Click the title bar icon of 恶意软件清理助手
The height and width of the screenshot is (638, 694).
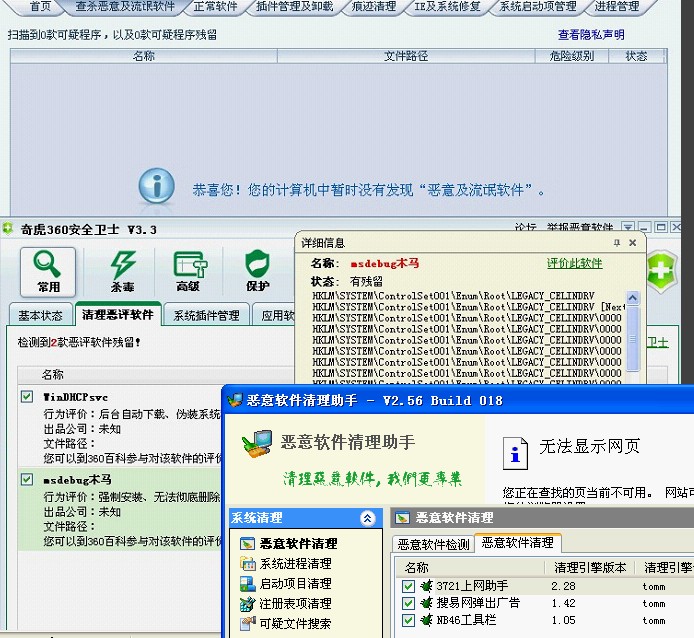[235, 400]
